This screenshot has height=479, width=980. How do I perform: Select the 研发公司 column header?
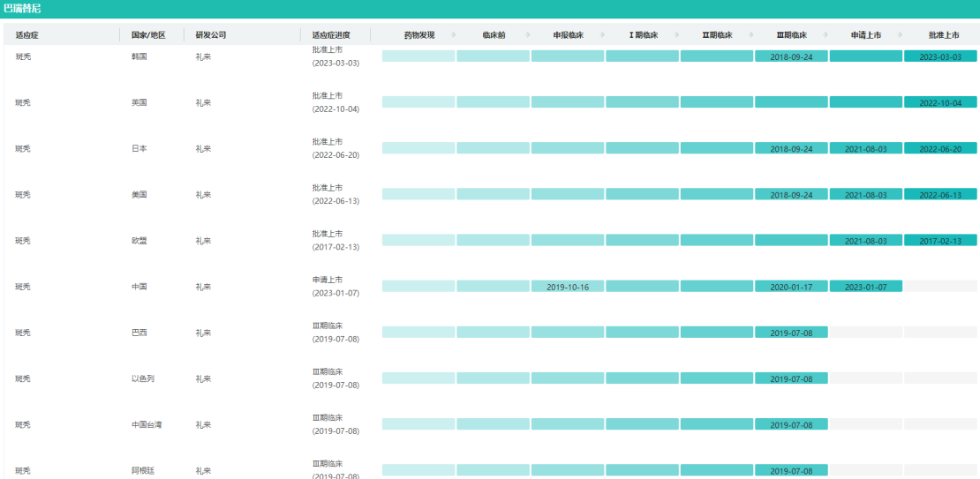point(211,35)
